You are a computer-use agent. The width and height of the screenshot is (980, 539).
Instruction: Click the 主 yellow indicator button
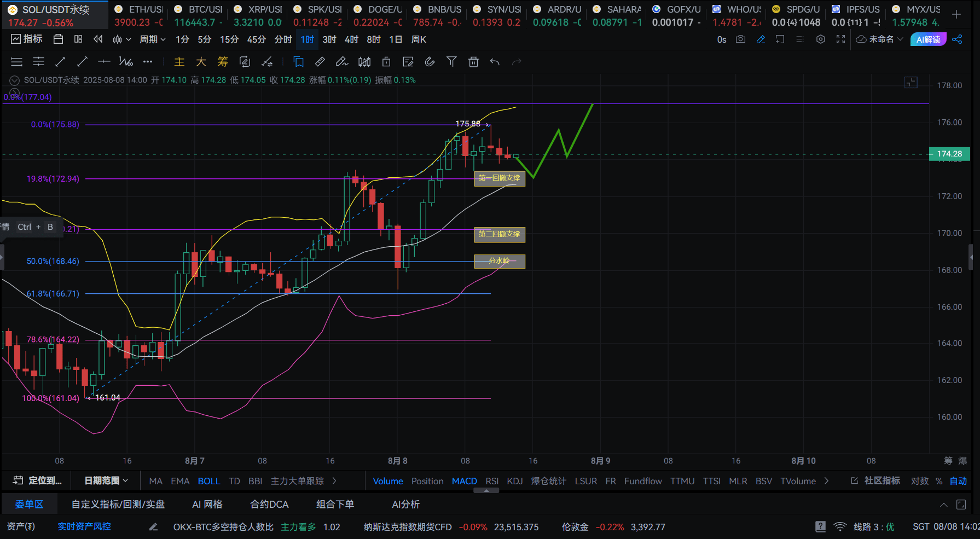tap(179, 62)
